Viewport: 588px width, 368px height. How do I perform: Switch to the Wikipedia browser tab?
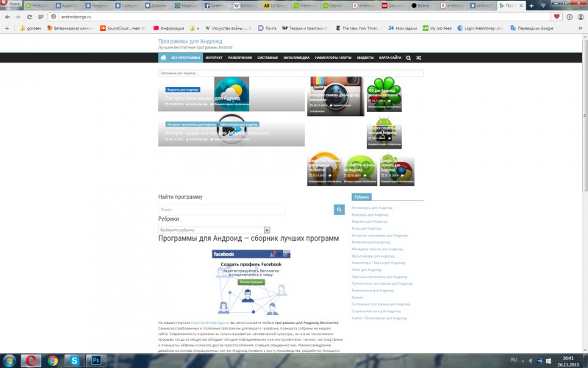point(246,6)
